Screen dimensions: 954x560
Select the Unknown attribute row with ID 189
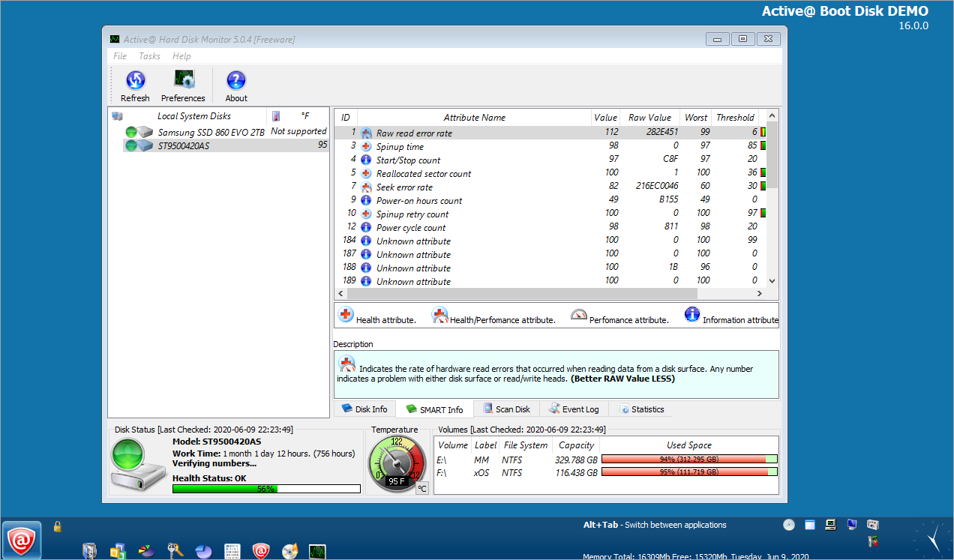pyautogui.click(x=550, y=281)
